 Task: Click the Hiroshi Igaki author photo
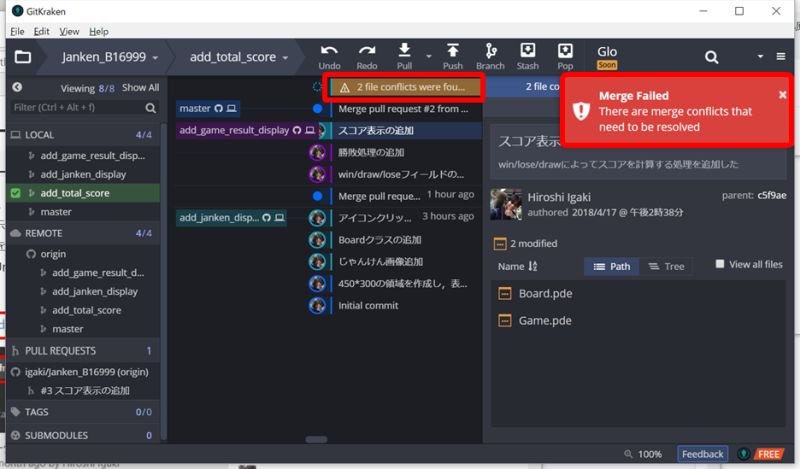(x=506, y=204)
